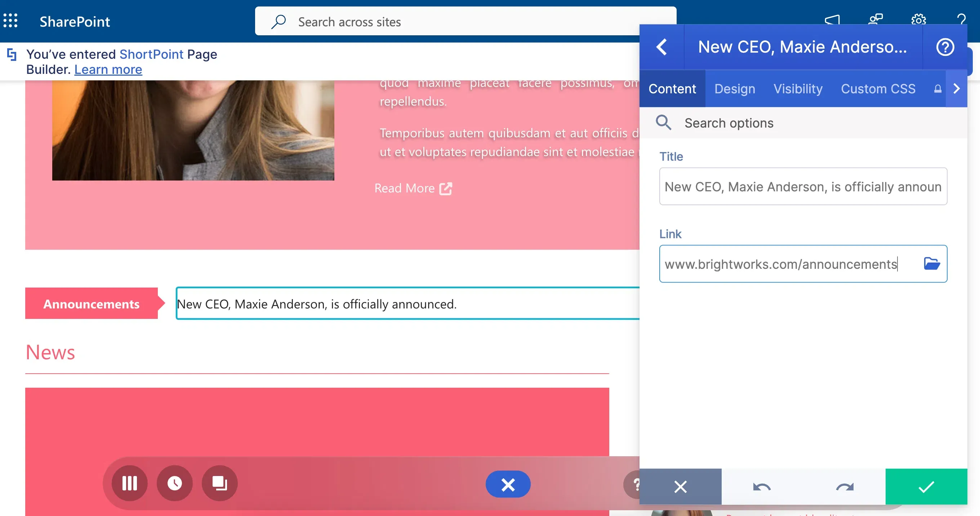This screenshot has height=516, width=980.
Task: Browse files with the Link folder icon
Action: [x=932, y=263]
